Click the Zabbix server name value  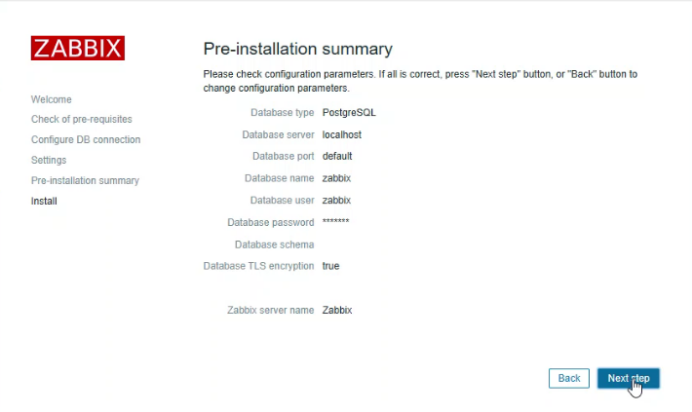tap(337, 310)
